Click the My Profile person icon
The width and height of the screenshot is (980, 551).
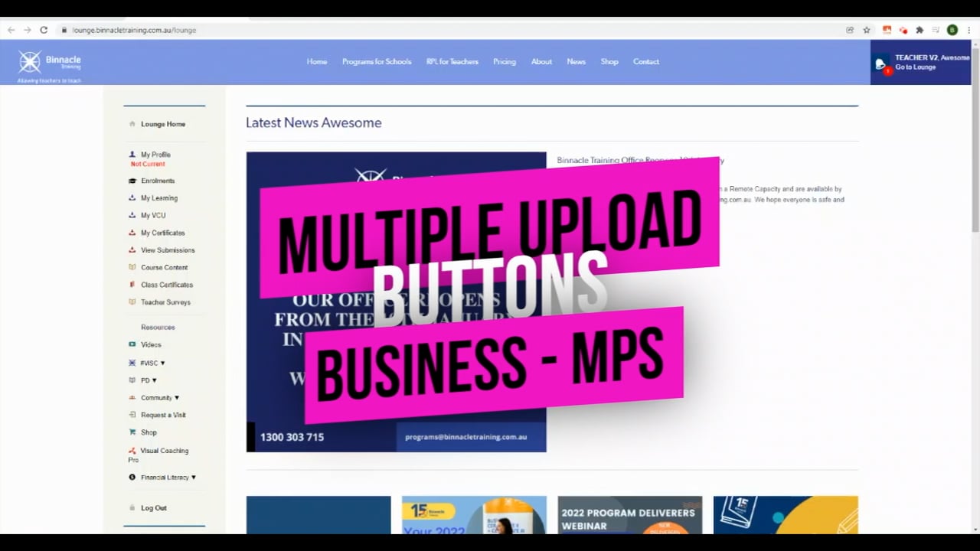pyautogui.click(x=132, y=155)
